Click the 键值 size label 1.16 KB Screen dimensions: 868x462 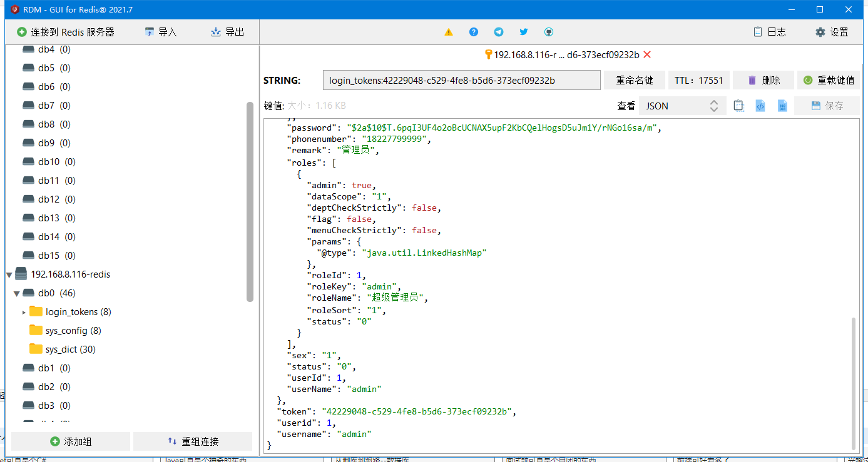[317, 106]
